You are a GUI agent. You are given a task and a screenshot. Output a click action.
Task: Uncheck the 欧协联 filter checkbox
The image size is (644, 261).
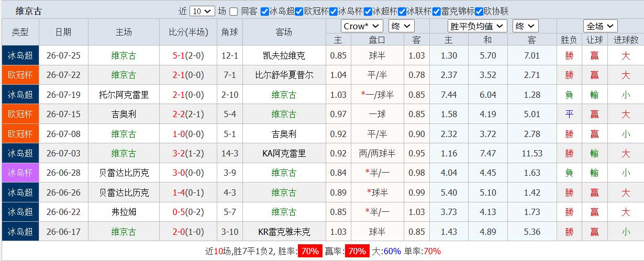tap(480, 12)
